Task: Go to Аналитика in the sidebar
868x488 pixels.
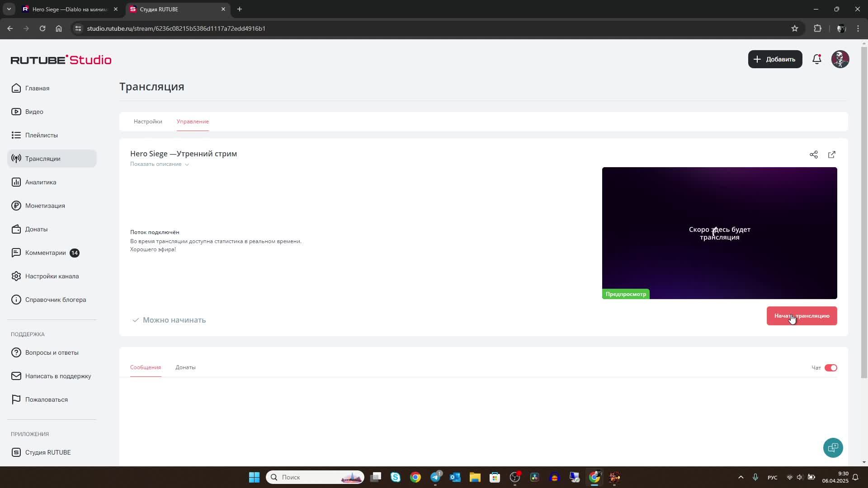Action: pyautogui.click(x=41, y=182)
